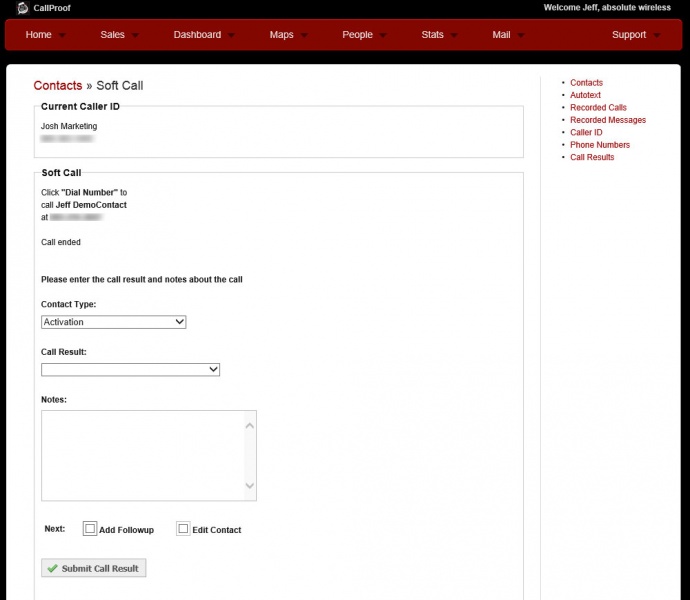690x600 pixels.
Task: Click inside the Notes text area
Action: click(x=140, y=455)
